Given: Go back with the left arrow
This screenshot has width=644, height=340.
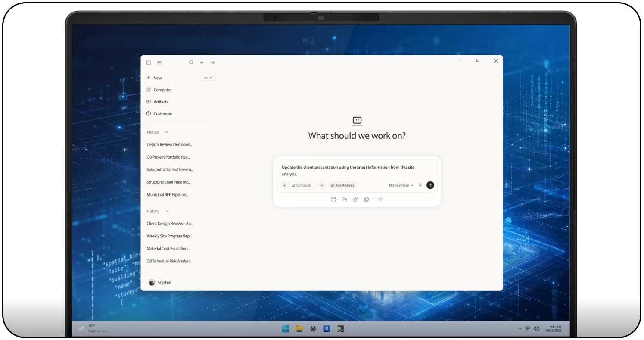Looking at the screenshot, I should pos(202,62).
